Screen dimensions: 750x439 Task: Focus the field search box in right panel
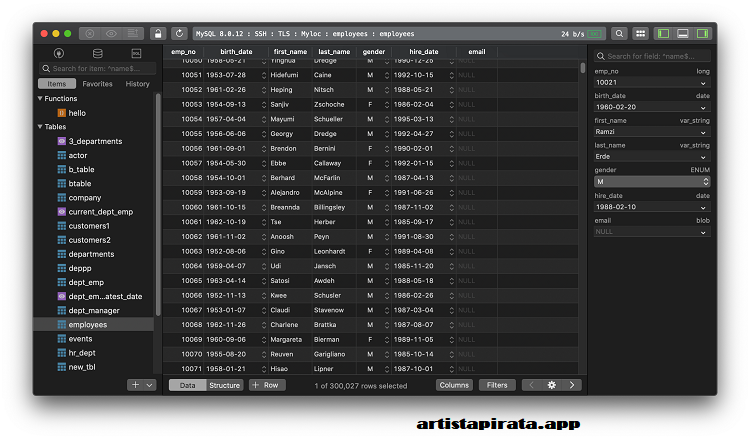click(652, 56)
